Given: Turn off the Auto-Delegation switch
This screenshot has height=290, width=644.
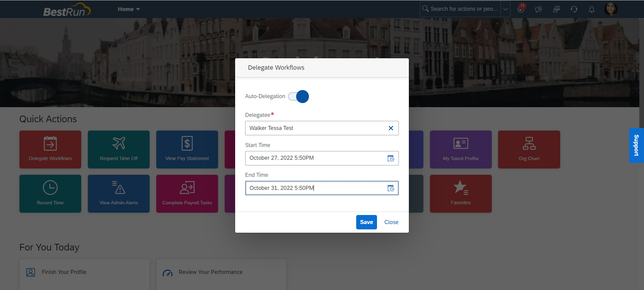Looking at the screenshot, I should (299, 96).
